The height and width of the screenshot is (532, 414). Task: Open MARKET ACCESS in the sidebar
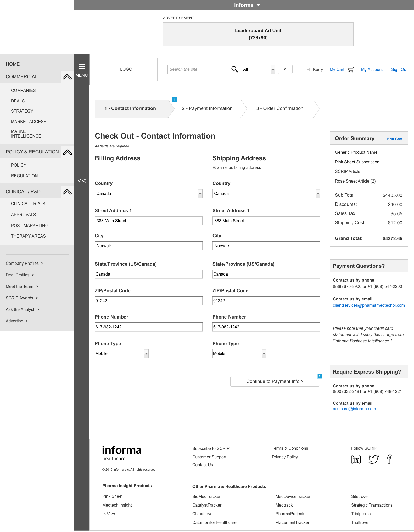pyautogui.click(x=29, y=122)
